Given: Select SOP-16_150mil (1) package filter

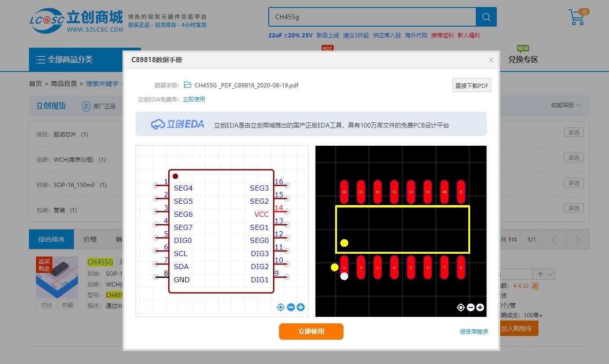Looking at the screenshot, I should click(80, 185).
